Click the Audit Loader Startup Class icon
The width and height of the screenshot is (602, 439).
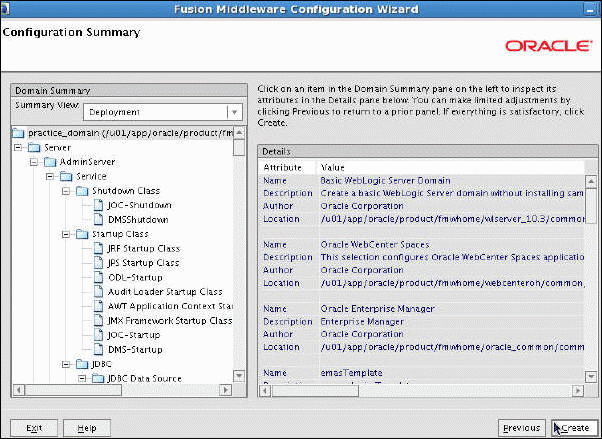pos(99,292)
